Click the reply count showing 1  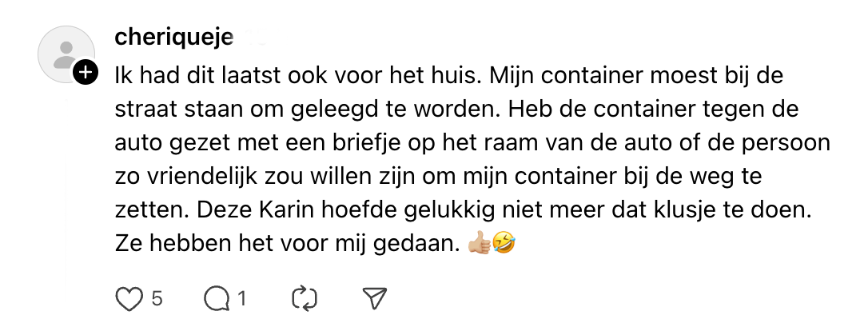pos(241,299)
